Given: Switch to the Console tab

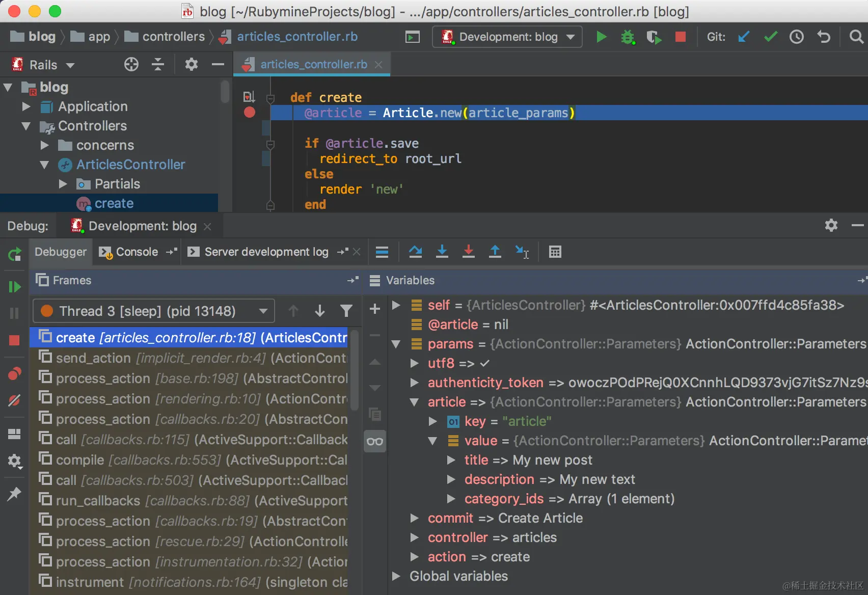Looking at the screenshot, I should tap(137, 252).
